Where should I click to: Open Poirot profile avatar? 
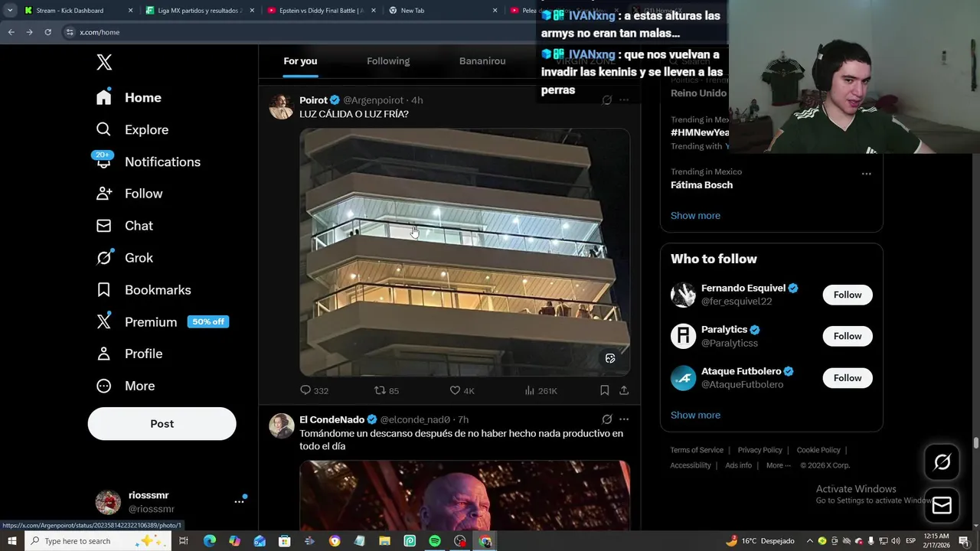(281, 107)
